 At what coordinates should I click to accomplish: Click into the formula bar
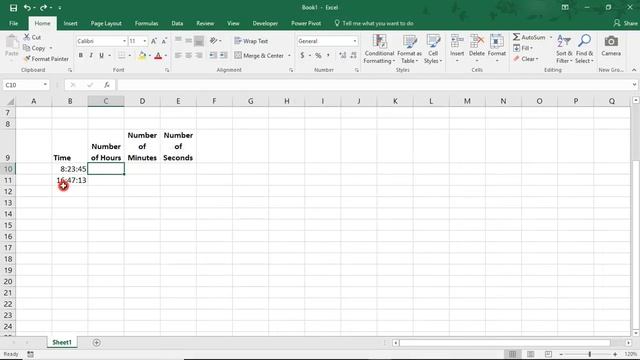(x=373, y=85)
